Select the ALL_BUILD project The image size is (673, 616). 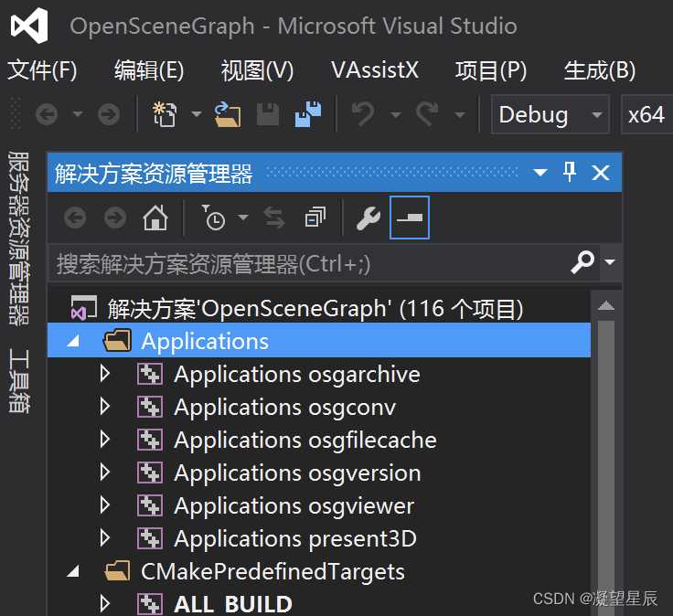pos(233,604)
